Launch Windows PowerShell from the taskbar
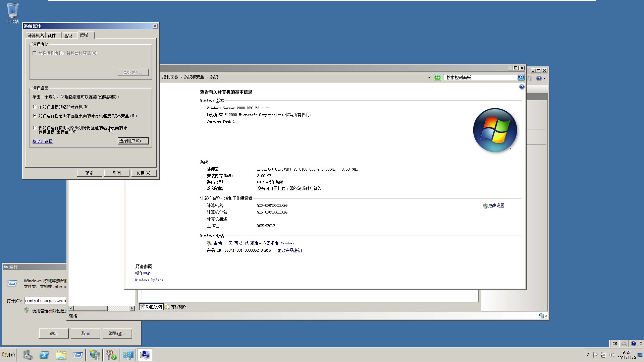 click(44, 355)
